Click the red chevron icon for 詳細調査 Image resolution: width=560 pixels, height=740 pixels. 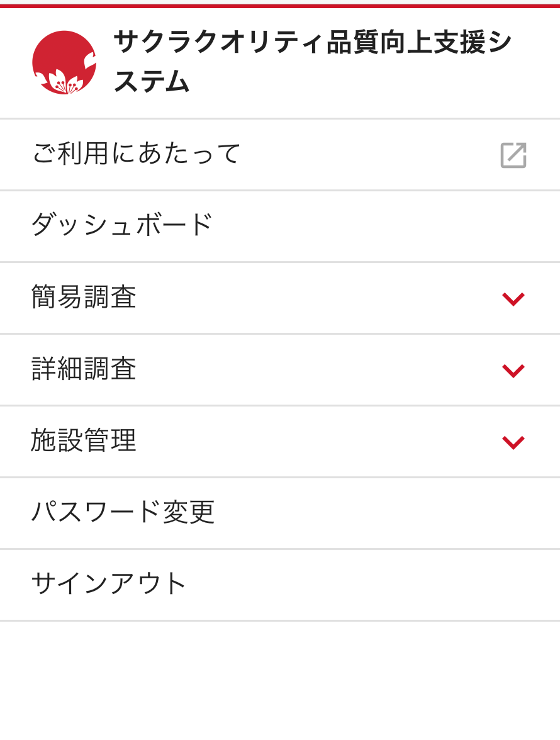click(x=513, y=371)
